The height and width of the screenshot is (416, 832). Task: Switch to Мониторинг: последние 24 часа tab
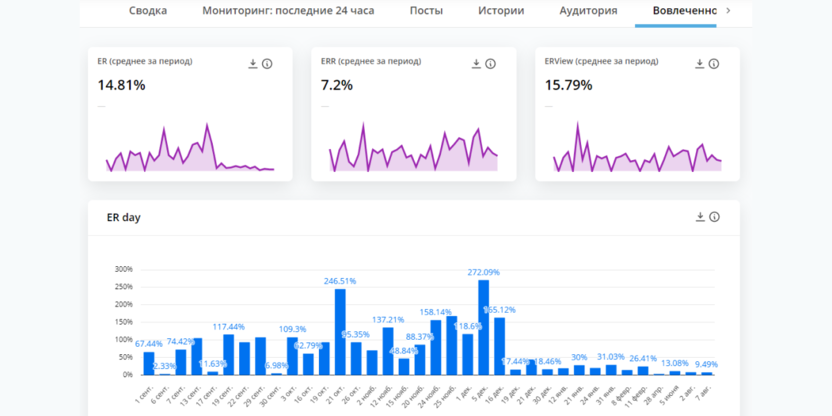288,11
